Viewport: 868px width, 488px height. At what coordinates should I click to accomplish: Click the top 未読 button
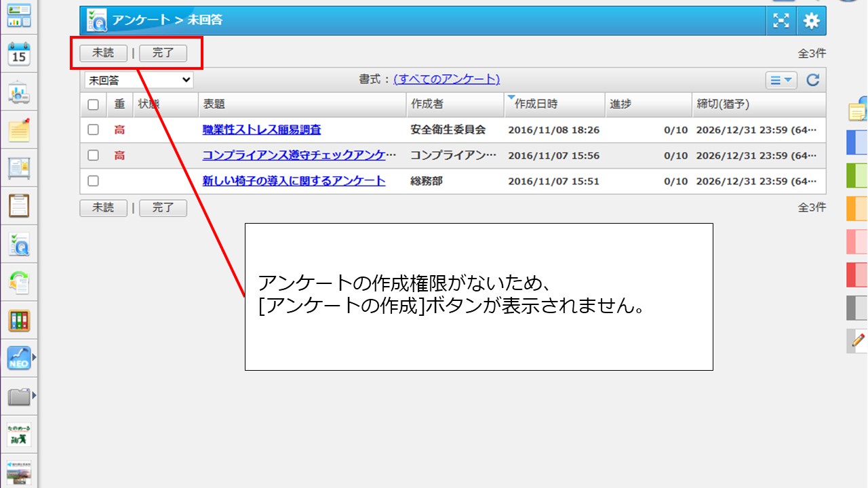[103, 53]
